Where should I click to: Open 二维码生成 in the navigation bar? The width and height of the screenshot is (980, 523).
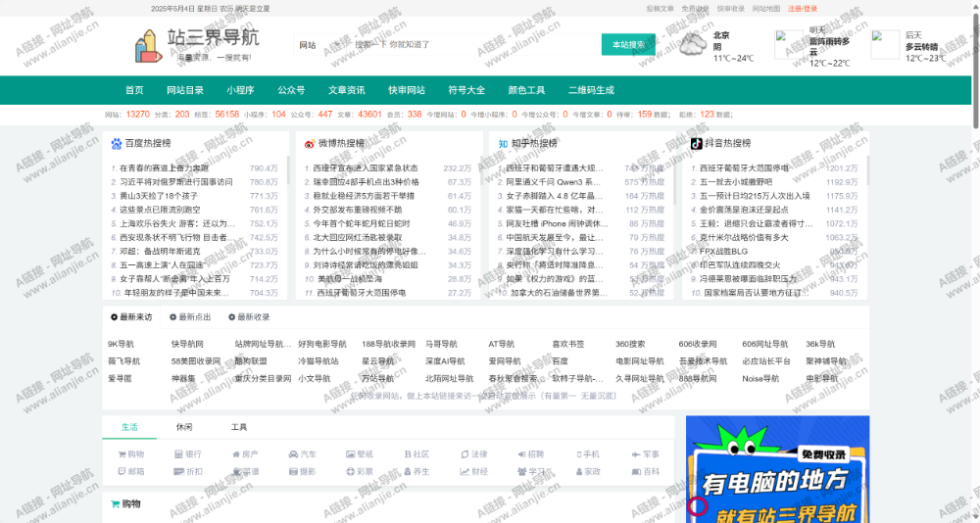[x=591, y=90]
